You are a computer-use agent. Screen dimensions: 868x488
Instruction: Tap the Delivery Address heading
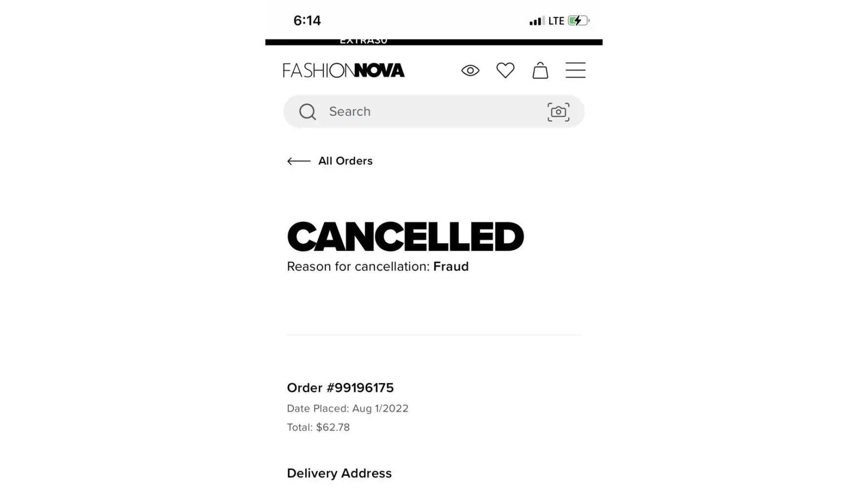point(339,473)
